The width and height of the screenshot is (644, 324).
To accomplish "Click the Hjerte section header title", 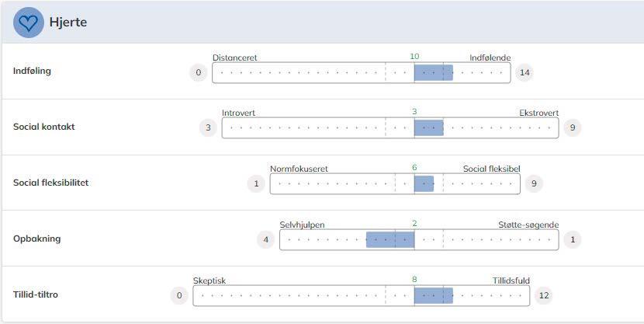I will (68, 23).
